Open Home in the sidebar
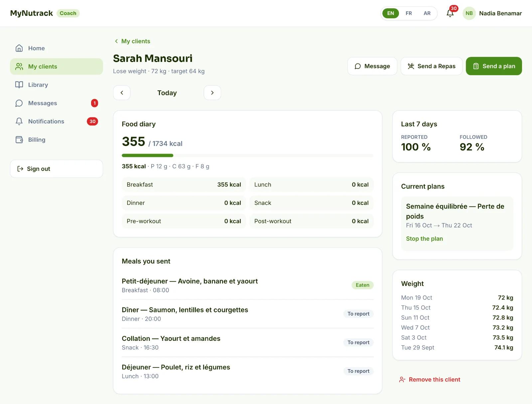The image size is (532, 404). [57, 48]
